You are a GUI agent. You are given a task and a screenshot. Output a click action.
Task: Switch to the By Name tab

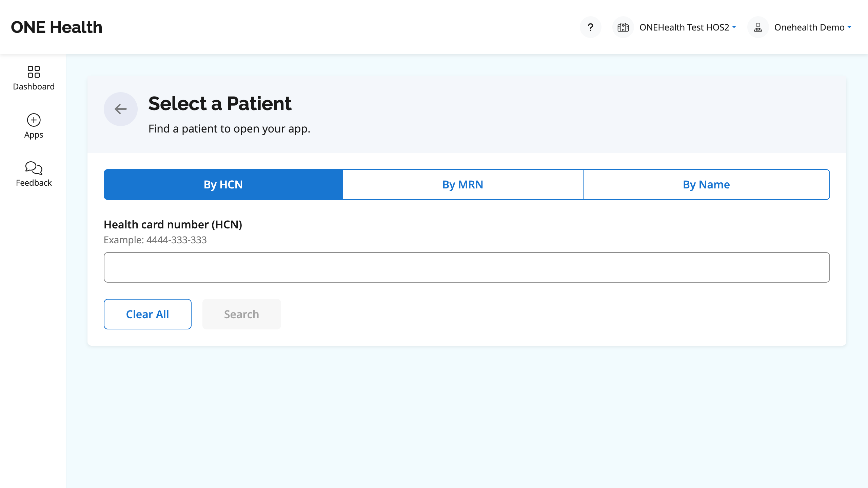(x=706, y=184)
